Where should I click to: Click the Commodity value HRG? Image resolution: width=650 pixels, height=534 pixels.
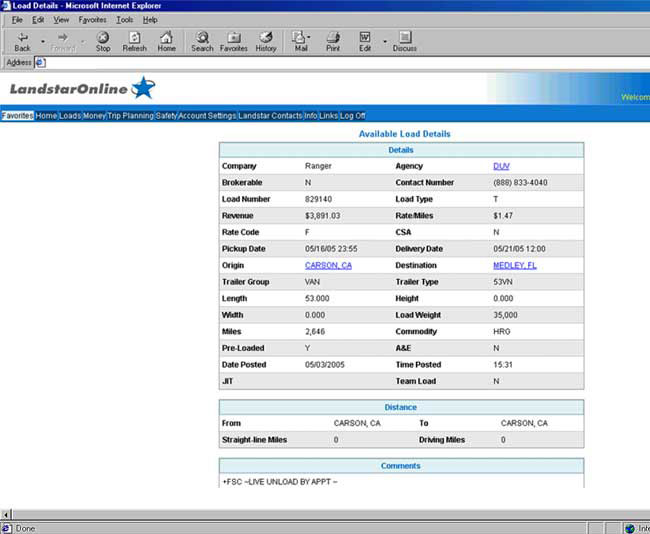(x=502, y=332)
